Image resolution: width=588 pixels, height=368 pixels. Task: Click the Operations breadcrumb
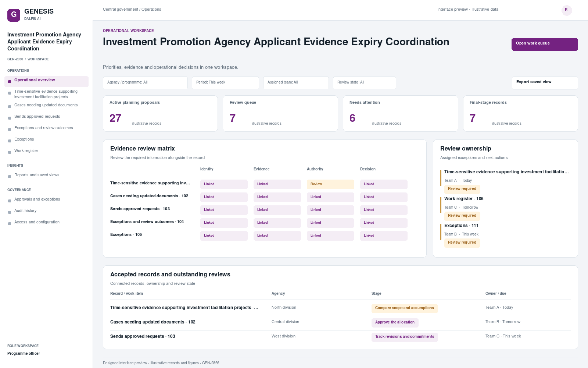tap(151, 10)
